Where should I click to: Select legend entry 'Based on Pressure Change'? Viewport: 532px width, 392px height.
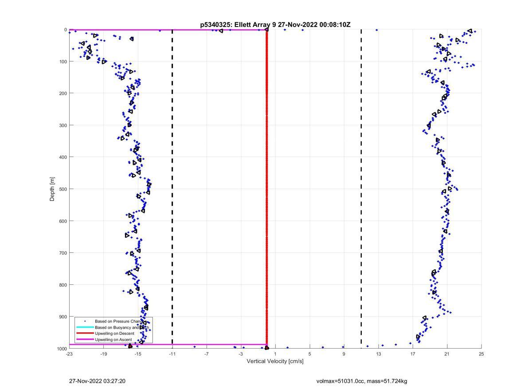coord(119,321)
